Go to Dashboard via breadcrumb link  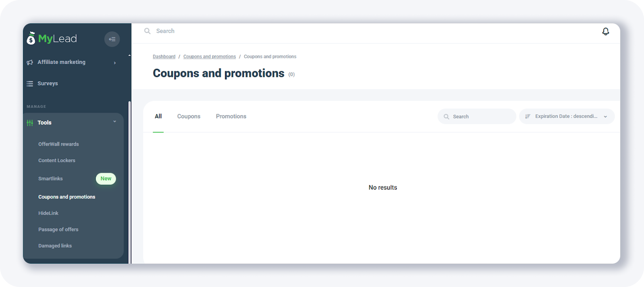(164, 57)
